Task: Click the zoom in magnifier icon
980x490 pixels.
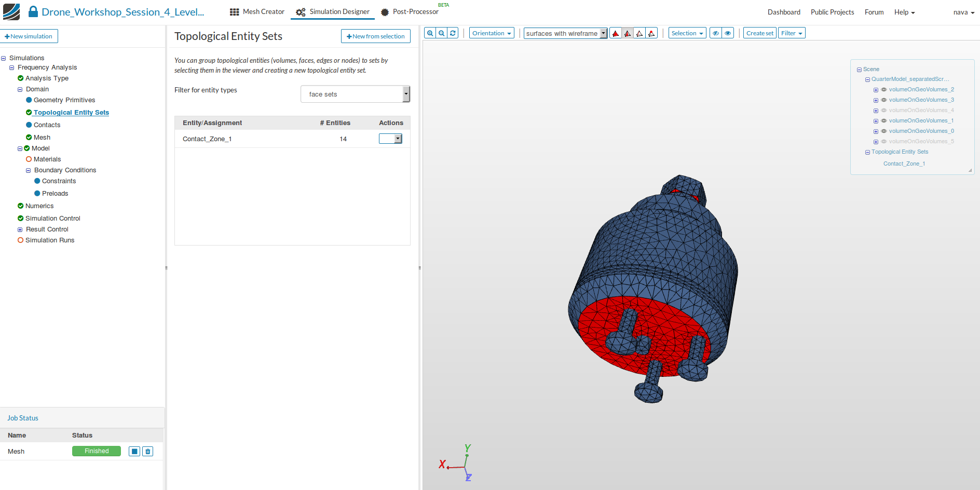Action: click(430, 33)
